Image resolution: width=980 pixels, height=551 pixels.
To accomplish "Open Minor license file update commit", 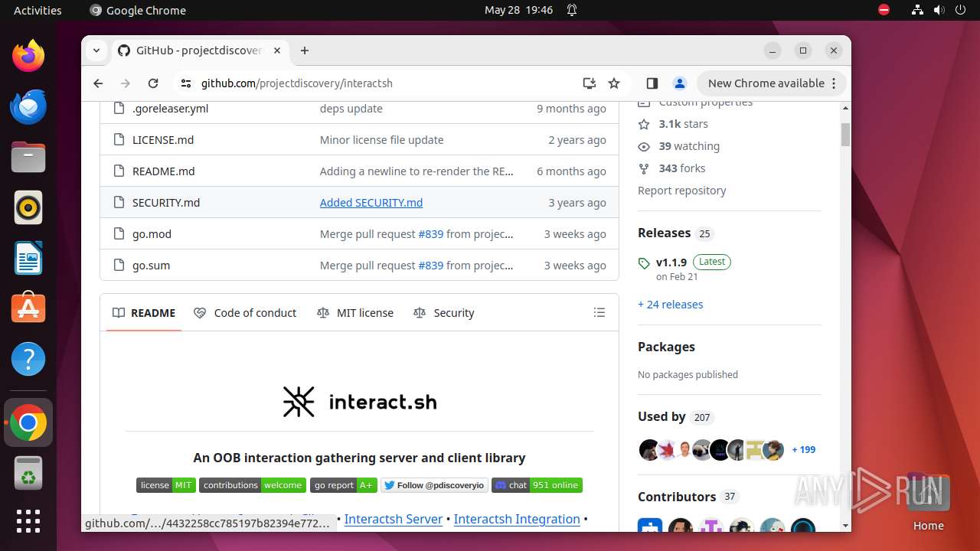I will point(382,140).
